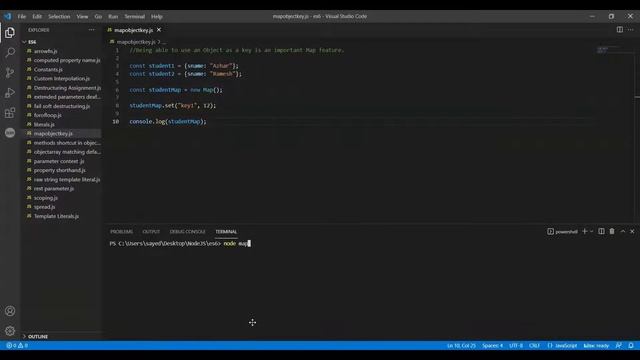Close the terminal panel
The width and height of the screenshot is (640, 360).
tap(632, 231)
